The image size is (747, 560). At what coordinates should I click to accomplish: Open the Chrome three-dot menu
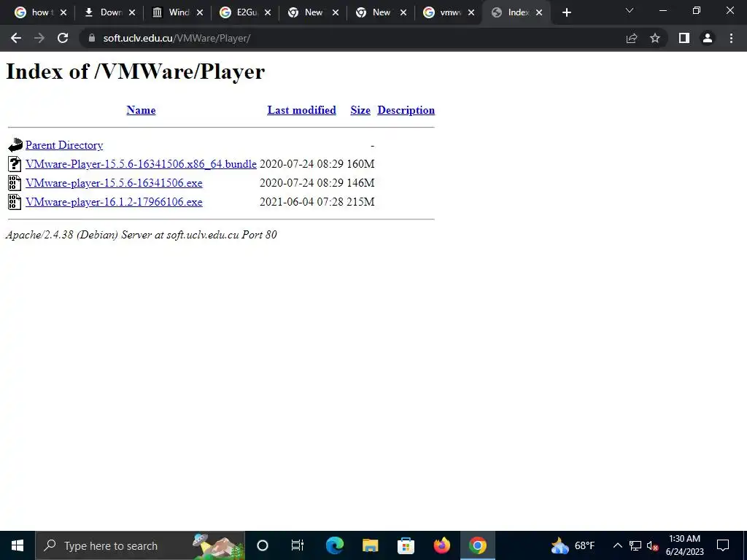pos(731,38)
